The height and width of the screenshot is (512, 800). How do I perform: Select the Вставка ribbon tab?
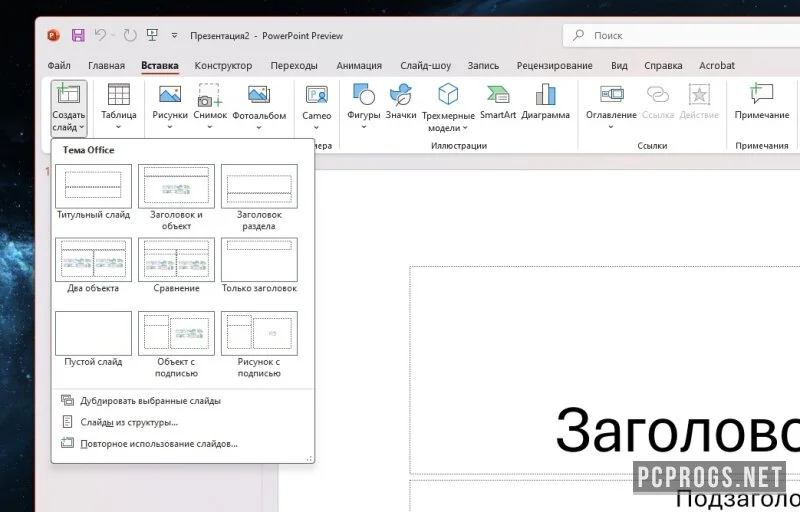coord(160,65)
